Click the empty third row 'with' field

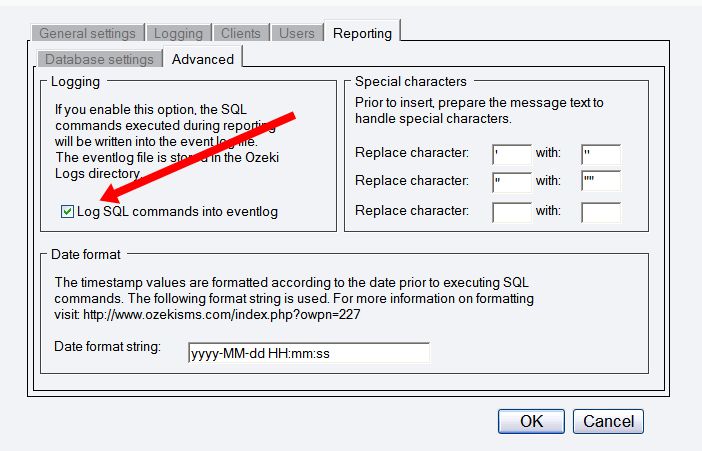tap(601, 212)
